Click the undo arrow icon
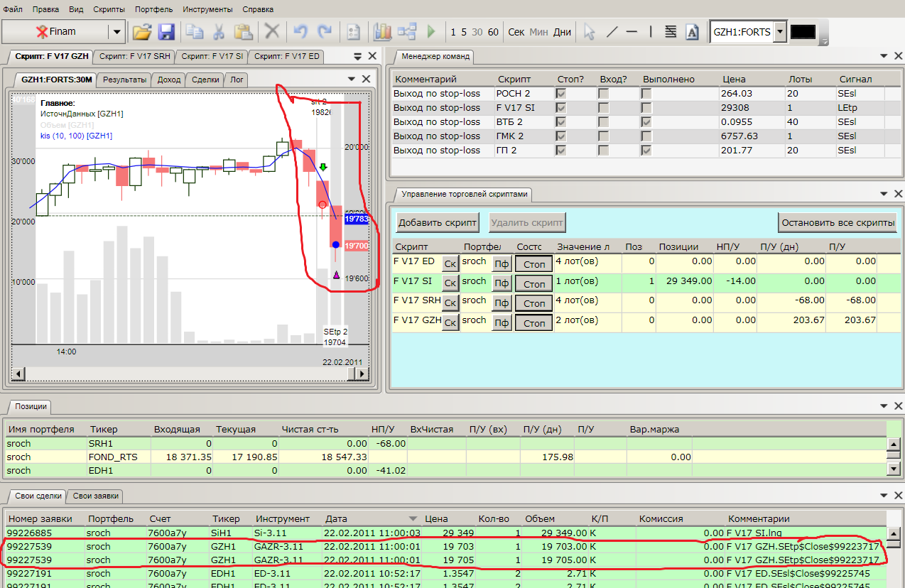This screenshot has width=905, height=588. click(300, 32)
